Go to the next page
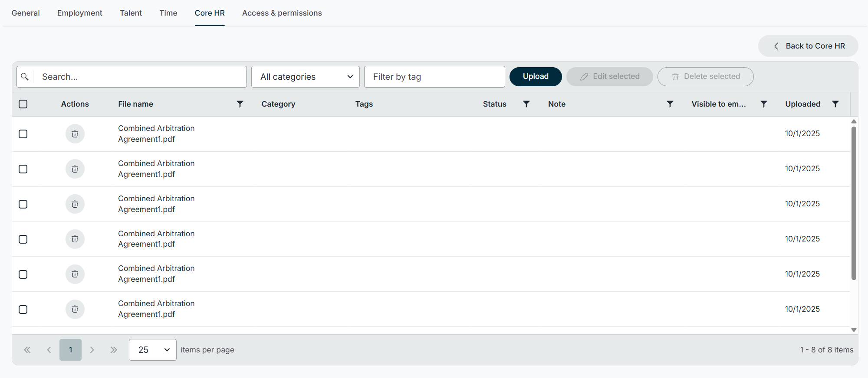 coord(92,350)
